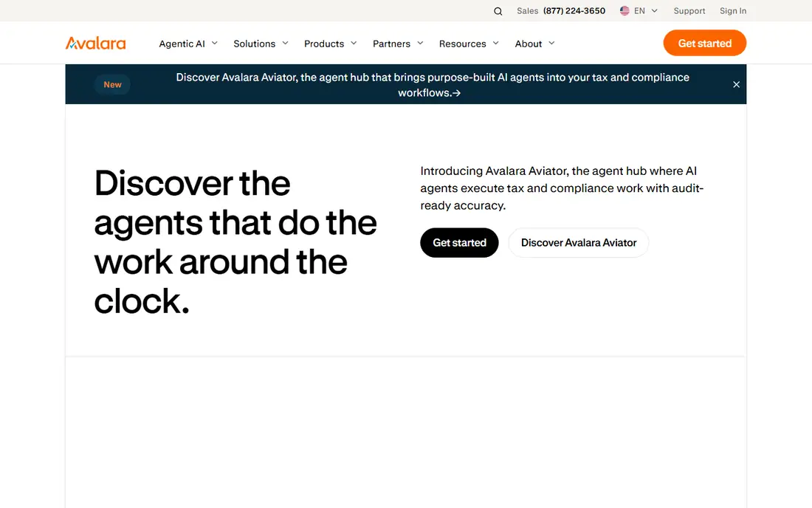The height and width of the screenshot is (508, 812).
Task: Click the New badge in banner
Action: (112, 84)
